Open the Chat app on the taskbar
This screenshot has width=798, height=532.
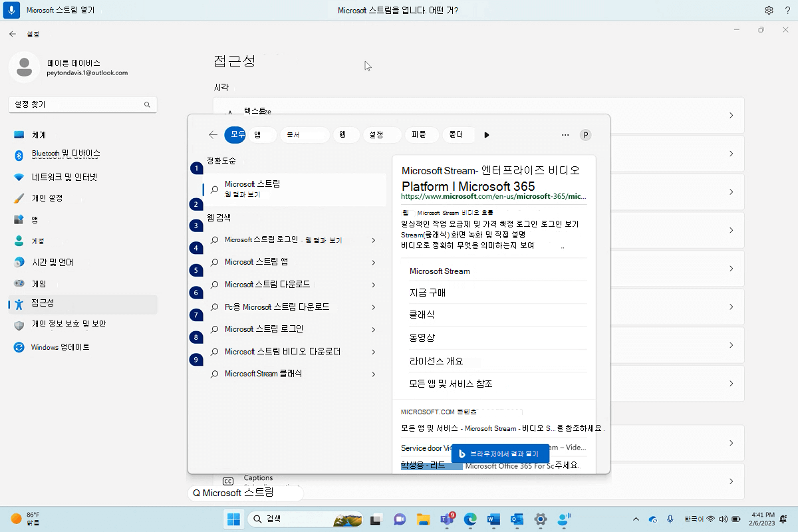click(400, 519)
